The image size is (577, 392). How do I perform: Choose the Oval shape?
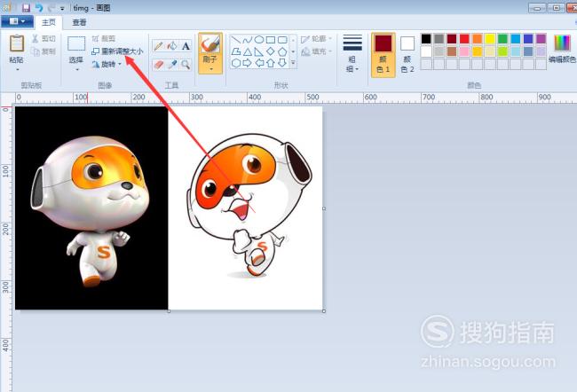(x=259, y=40)
